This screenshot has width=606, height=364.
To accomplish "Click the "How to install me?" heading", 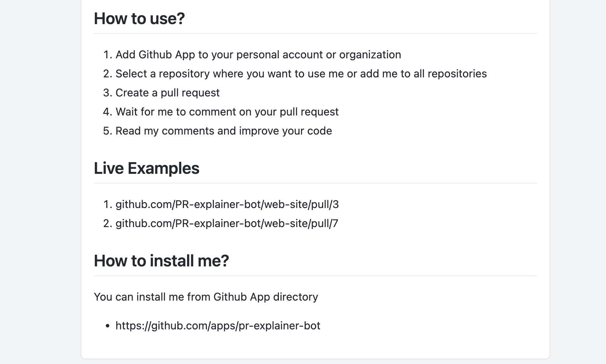I will (x=161, y=261).
